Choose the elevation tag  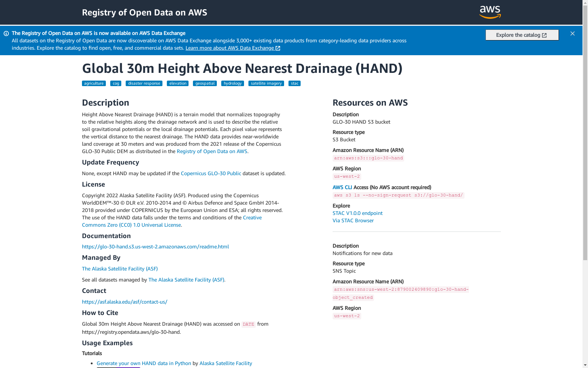click(x=178, y=84)
